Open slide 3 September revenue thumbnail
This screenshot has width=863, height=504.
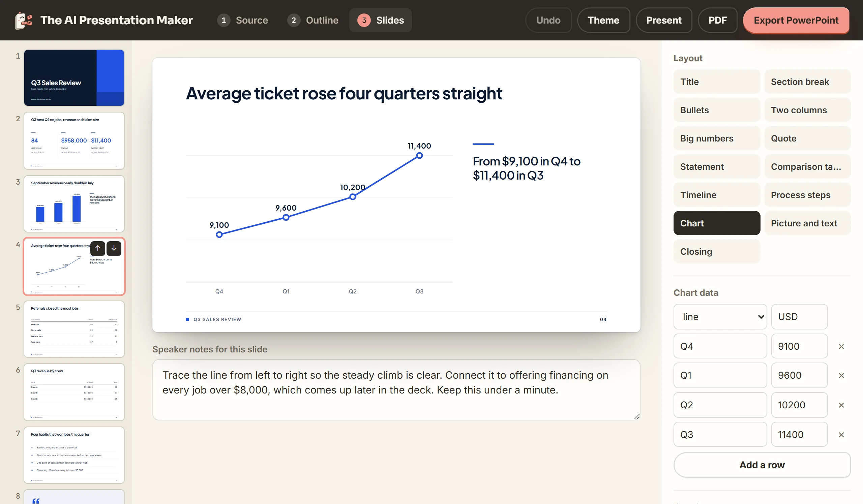coord(74,204)
